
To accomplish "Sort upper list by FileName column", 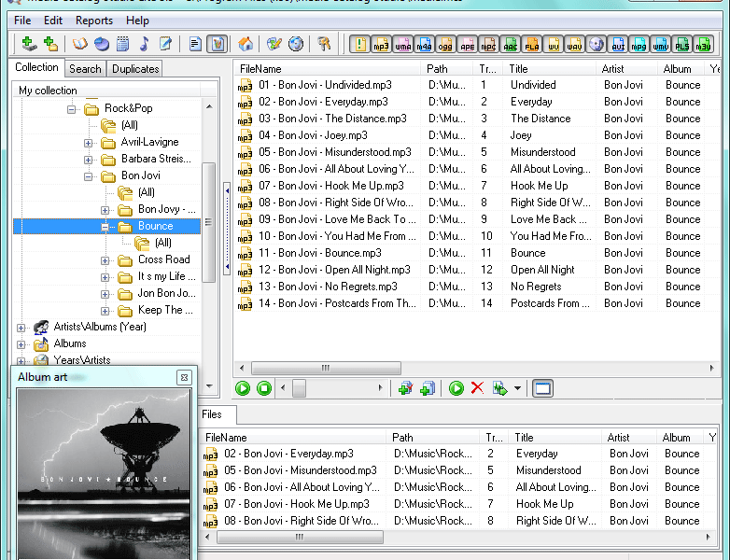I will pyautogui.click(x=328, y=69).
